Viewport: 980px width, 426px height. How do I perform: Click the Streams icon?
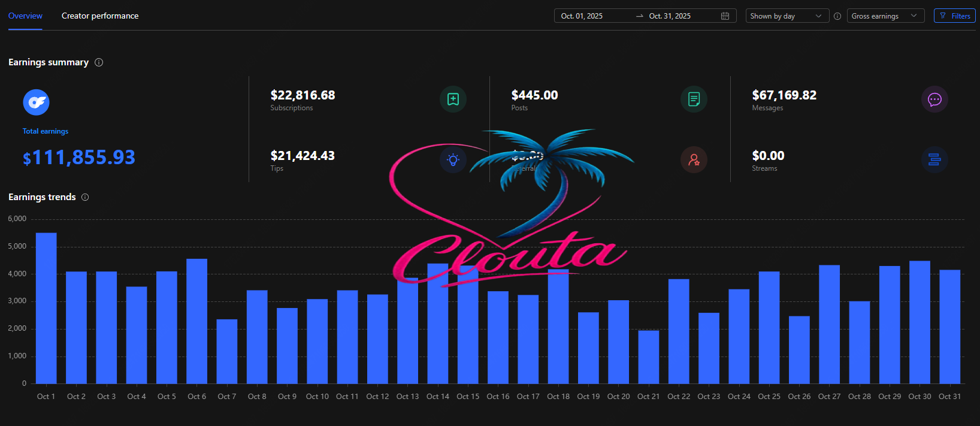[934, 160]
